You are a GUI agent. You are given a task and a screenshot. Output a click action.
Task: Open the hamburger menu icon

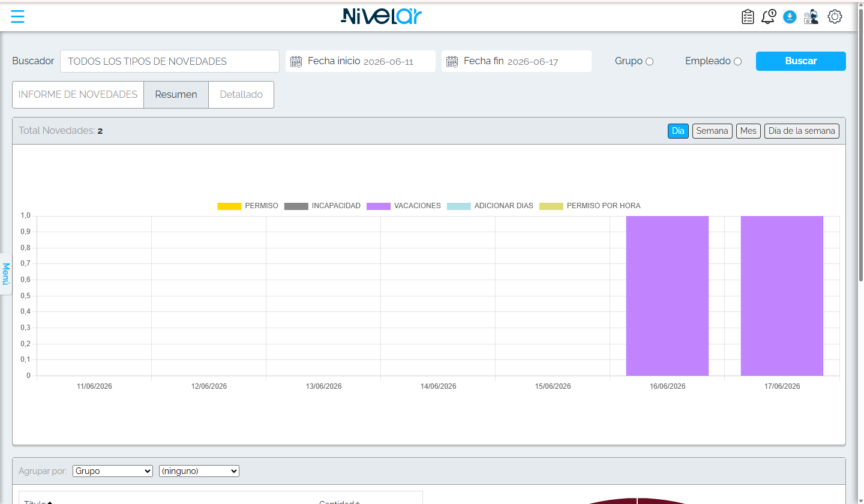point(18,16)
